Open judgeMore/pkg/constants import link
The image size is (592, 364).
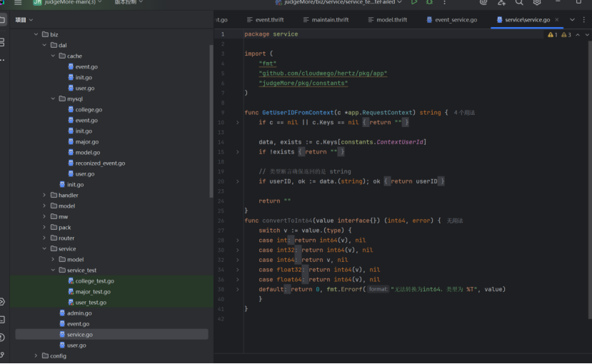click(x=303, y=83)
